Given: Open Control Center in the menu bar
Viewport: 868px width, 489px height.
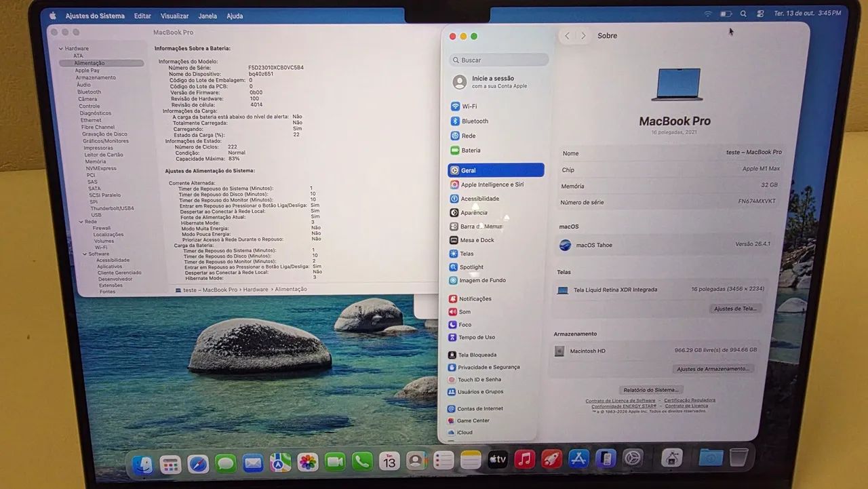Looking at the screenshot, I should [x=760, y=14].
